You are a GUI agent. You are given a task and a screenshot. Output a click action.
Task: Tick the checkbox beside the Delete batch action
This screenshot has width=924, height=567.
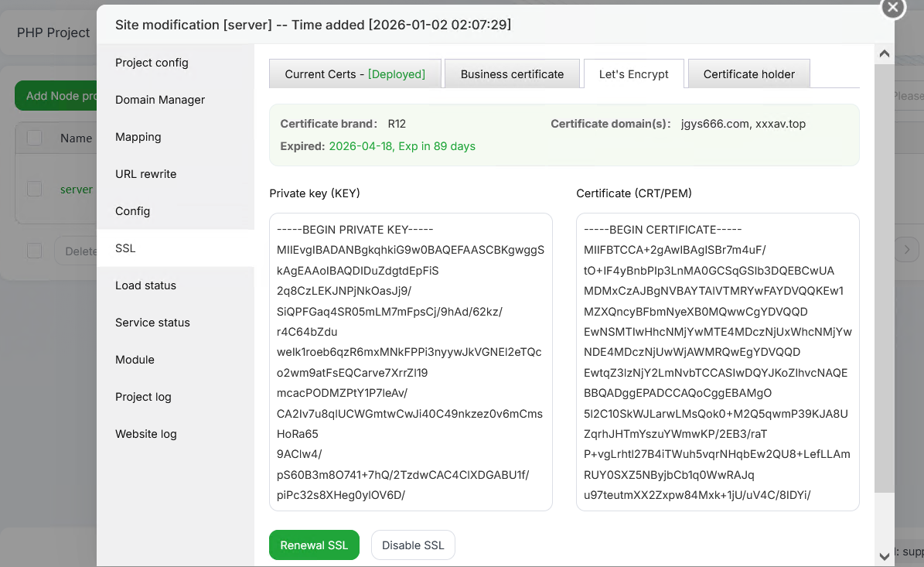click(35, 250)
